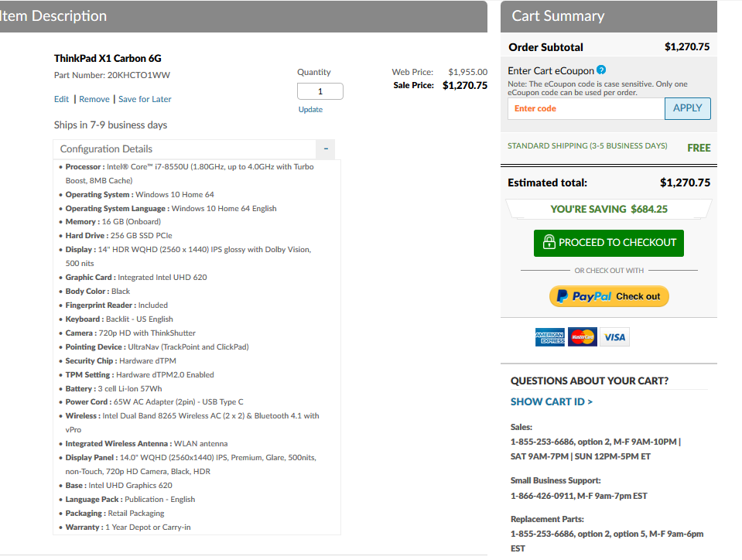The width and height of the screenshot is (742, 560).
Task: Click Proceed to Checkout button
Action: click(x=609, y=243)
